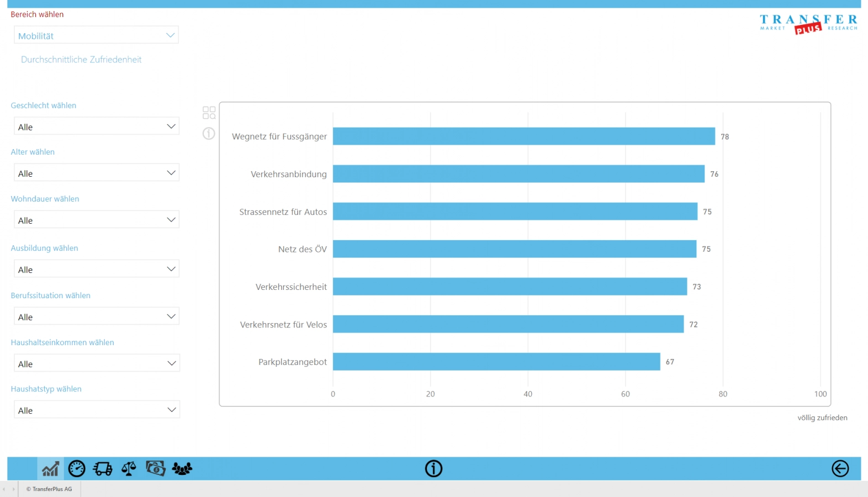This screenshot has height=497, width=868.
Task: Expand the Alter wählen dropdown
Action: coord(96,173)
